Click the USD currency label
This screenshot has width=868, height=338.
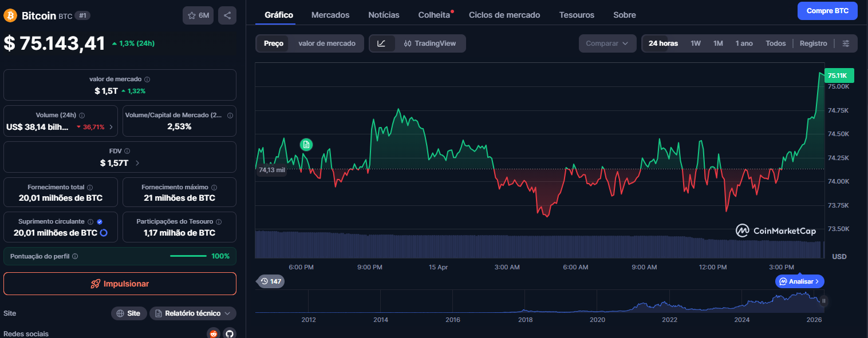click(839, 256)
